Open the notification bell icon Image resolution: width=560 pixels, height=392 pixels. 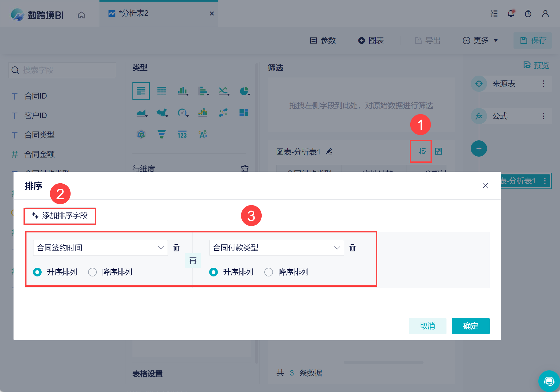point(511,13)
